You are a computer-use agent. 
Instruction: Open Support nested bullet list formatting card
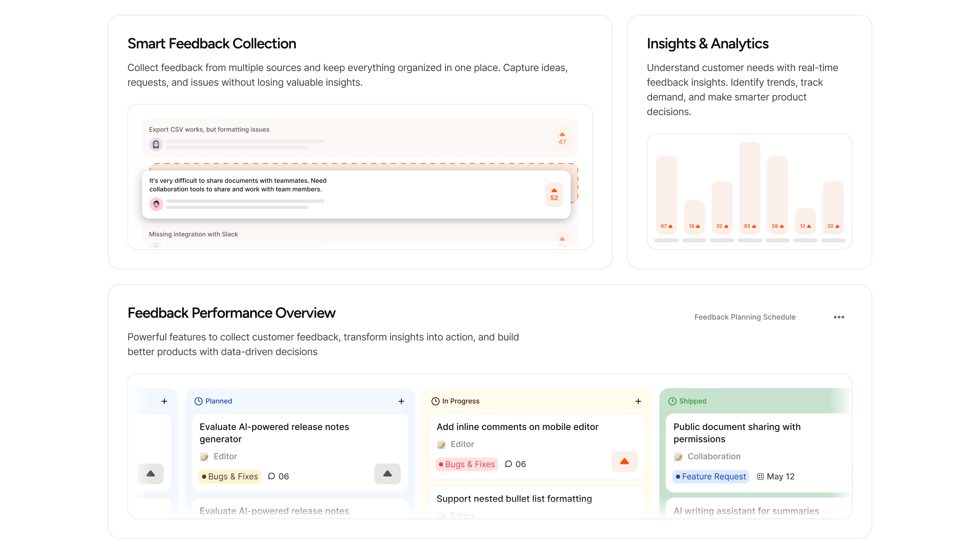click(514, 499)
